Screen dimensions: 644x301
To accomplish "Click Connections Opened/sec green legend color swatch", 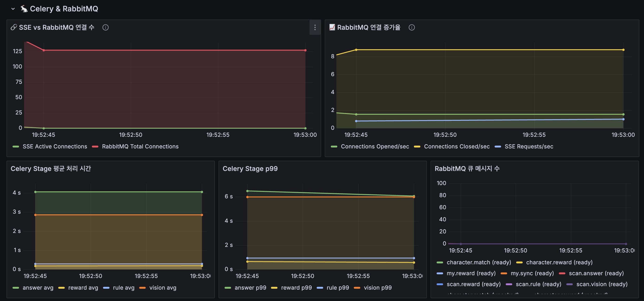I will 334,147.
